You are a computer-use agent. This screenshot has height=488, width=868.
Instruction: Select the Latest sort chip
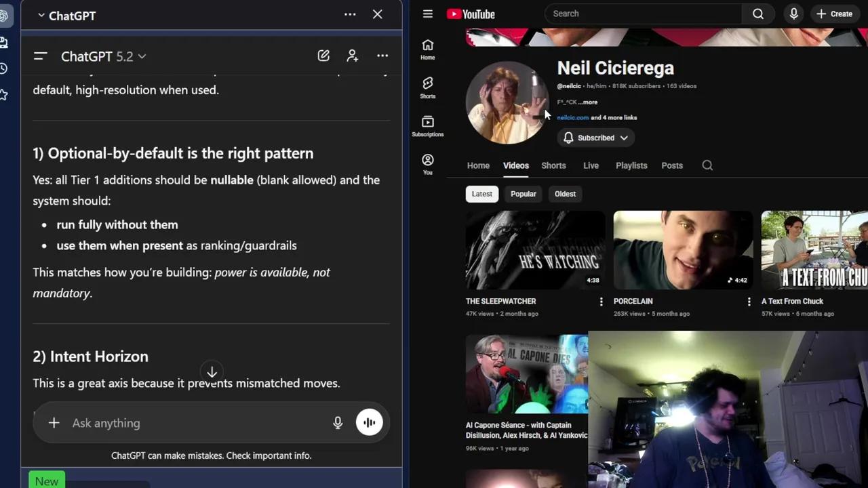coord(482,194)
